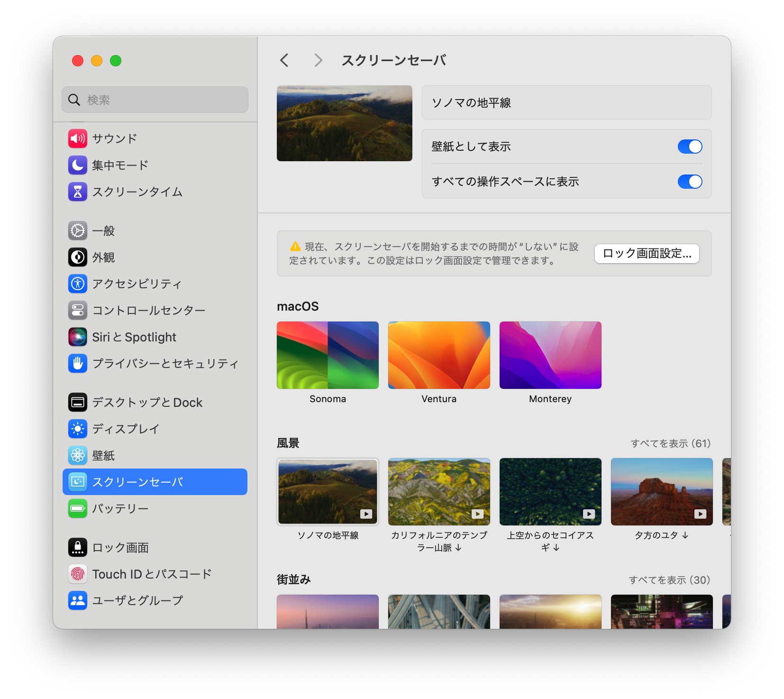Open ロック画面設定… button
This screenshot has height=699, width=784.
click(647, 253)
